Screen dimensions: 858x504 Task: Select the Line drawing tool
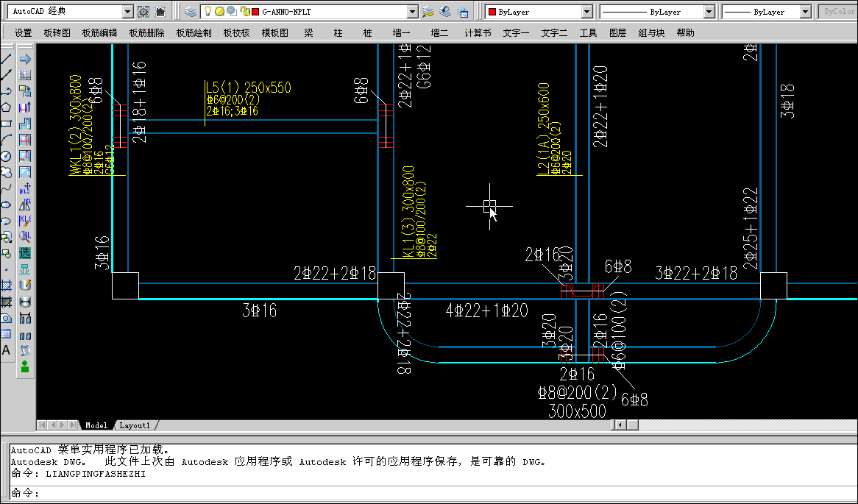pyautogui.click(x=6, y=59)
